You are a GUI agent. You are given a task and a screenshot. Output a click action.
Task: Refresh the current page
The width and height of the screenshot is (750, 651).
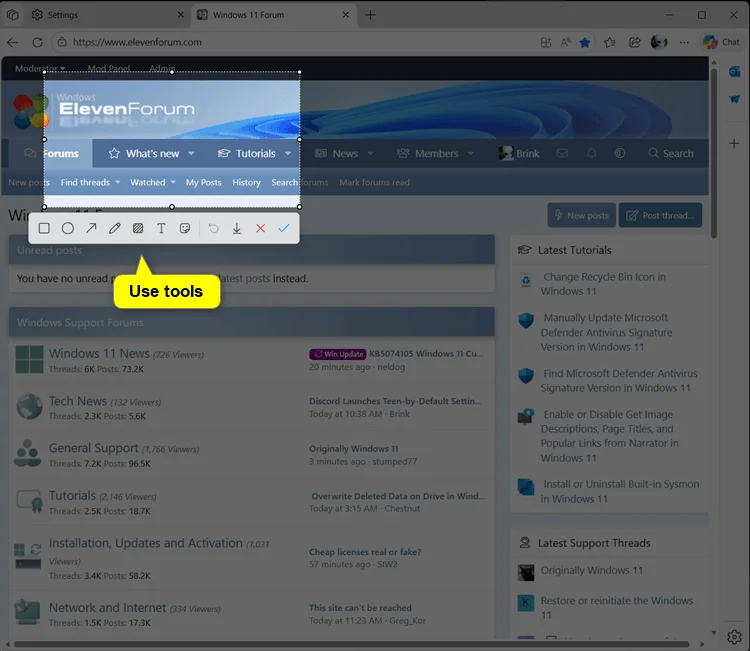(37, 42)
